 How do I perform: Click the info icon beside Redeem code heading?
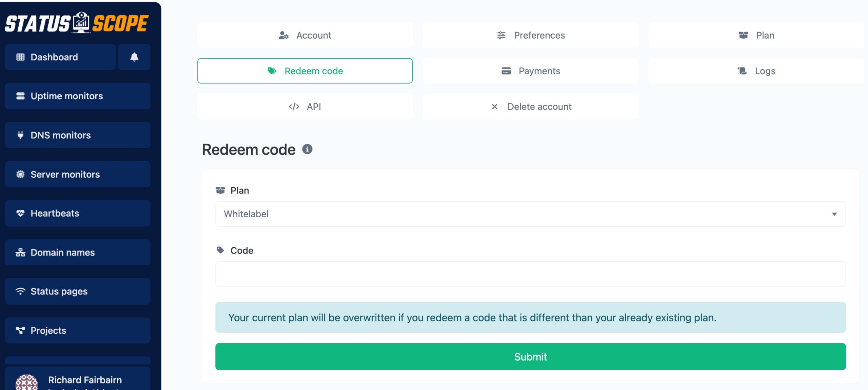tap(307, 149)
